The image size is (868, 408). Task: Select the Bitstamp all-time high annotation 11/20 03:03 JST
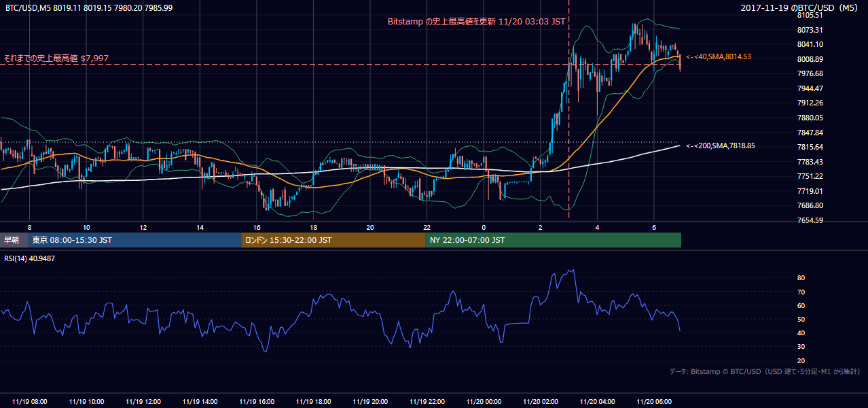[476, 21]
